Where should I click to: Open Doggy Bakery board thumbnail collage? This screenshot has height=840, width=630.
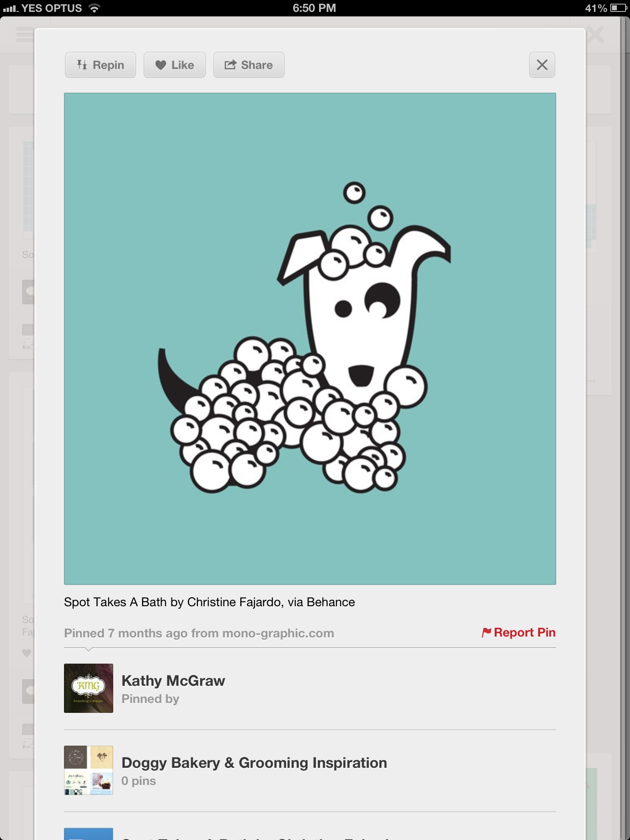click(x=89, y=770)
